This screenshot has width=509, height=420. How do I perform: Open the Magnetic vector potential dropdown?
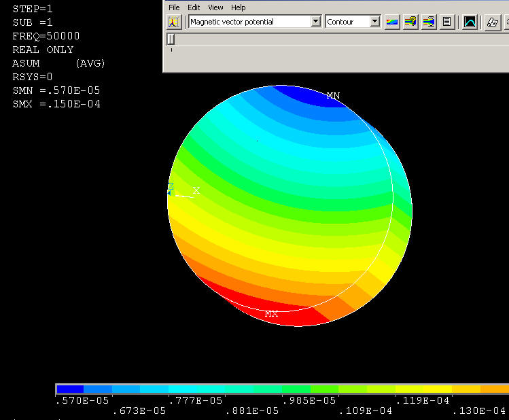315,22
